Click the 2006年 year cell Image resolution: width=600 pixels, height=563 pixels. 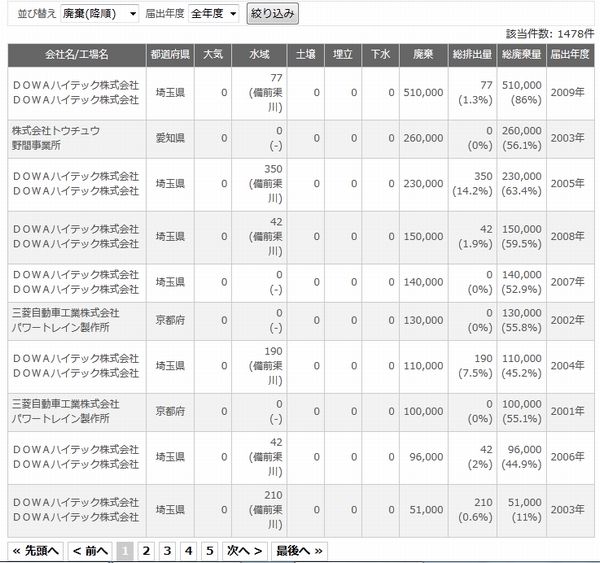[570, 457]
